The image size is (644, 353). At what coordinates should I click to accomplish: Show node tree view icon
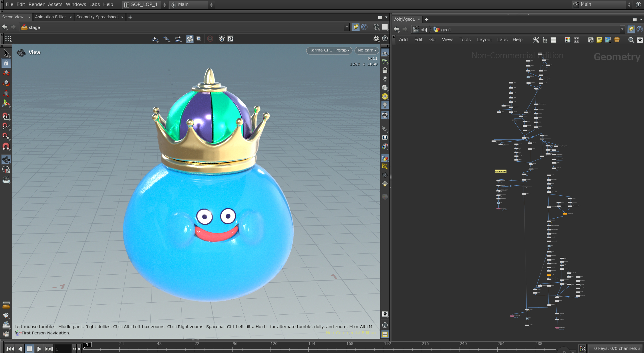[545, 40]
